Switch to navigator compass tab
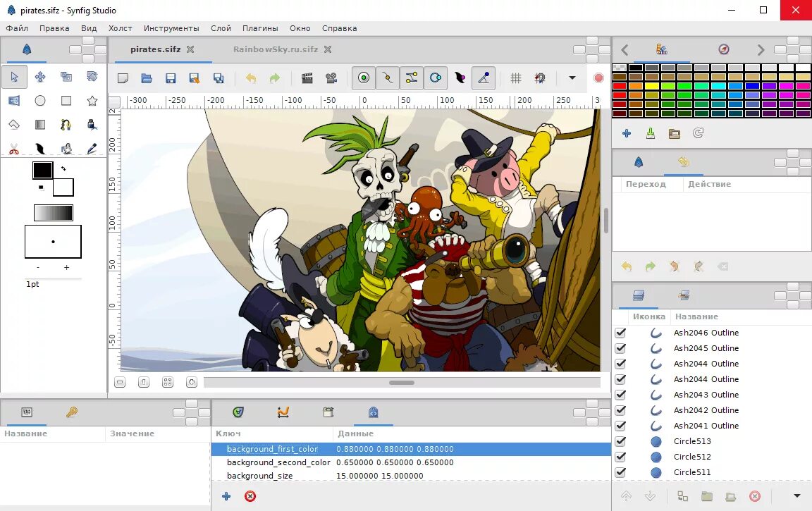Viewport: 812px width, 511px height. 724,49
